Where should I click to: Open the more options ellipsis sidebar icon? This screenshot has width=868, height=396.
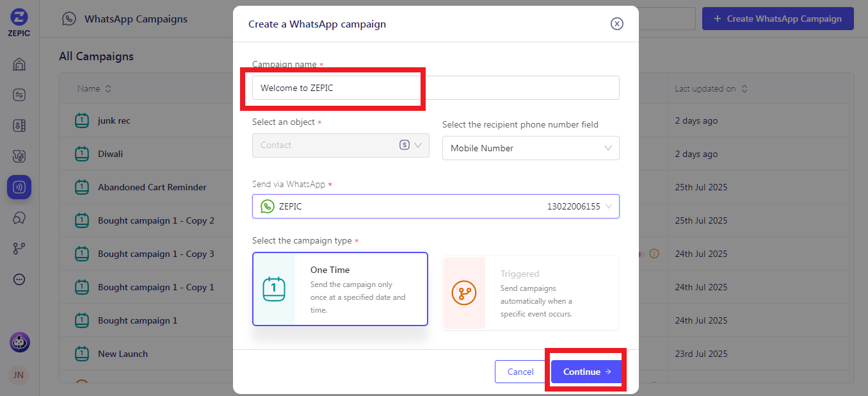pos(19,279)
